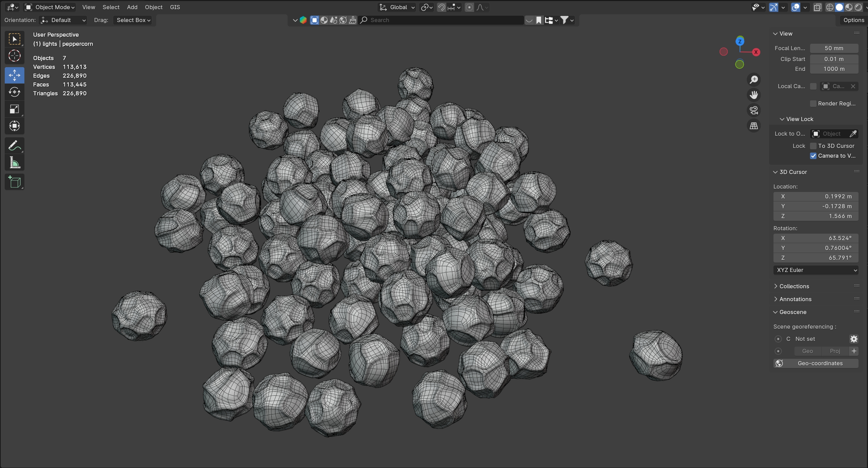Uncheck Camera to View checkbox

coord(813,156)
